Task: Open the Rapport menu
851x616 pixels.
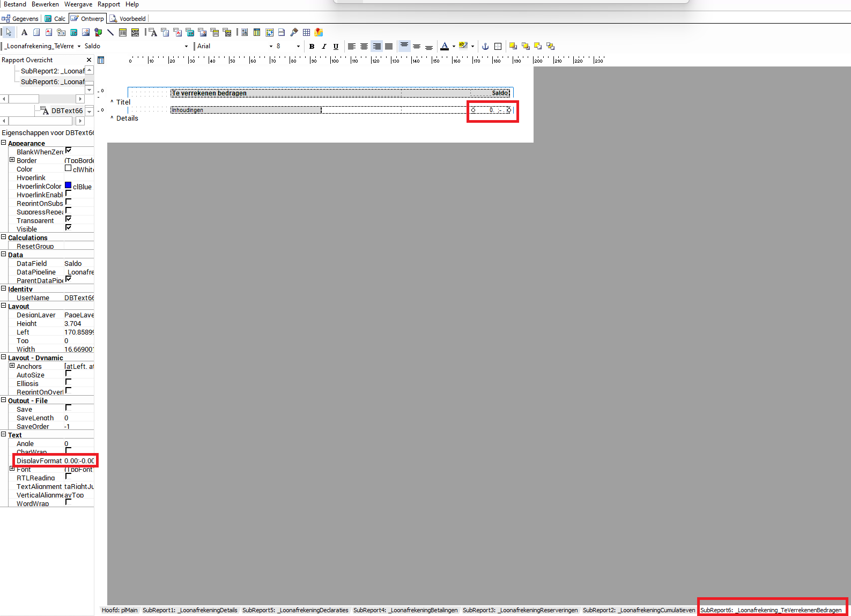Action: tap(108, 4)
